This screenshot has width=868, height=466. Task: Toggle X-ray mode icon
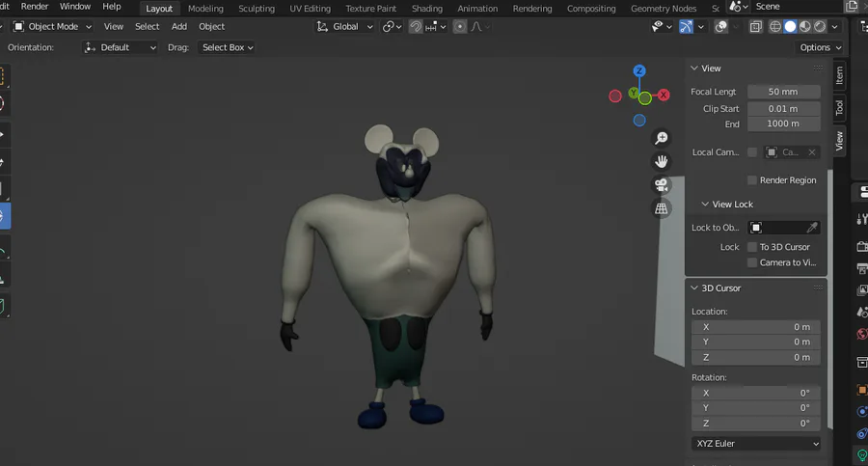[755, 27]
